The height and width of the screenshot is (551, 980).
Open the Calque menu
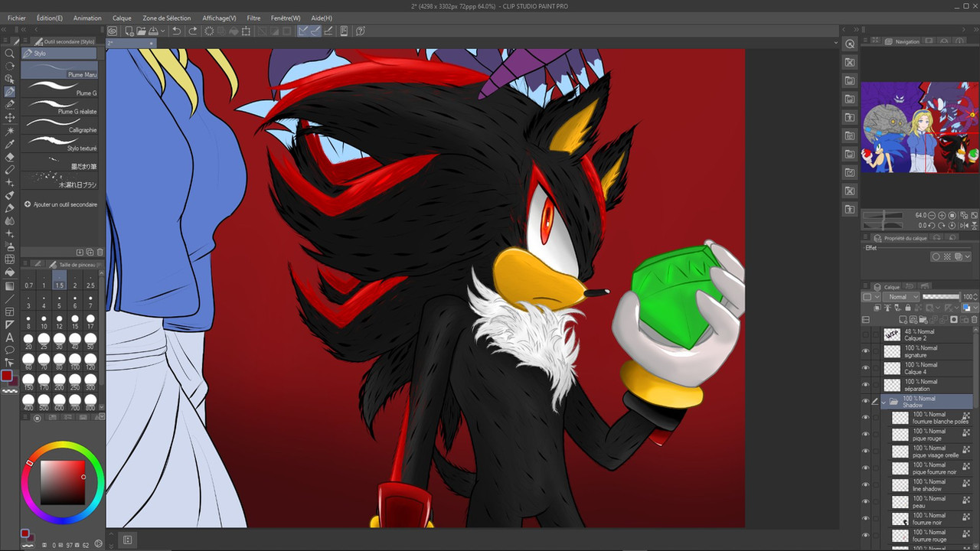coord(122,18)
